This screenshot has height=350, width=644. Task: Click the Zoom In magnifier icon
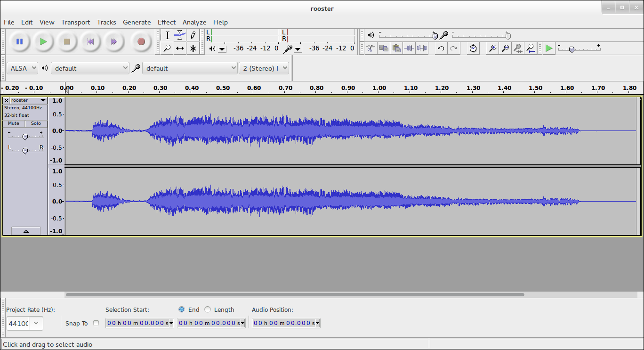[x=492, y=48]
